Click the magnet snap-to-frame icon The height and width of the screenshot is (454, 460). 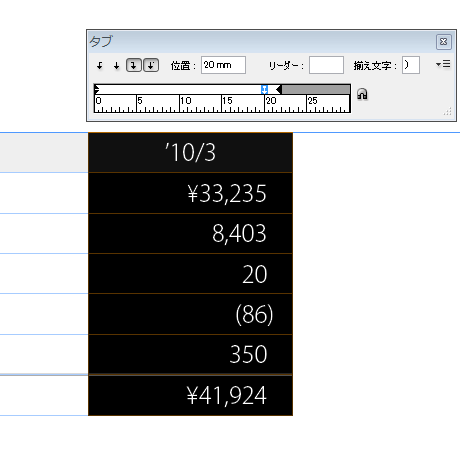pyautogui.click(x=362, y=94)
